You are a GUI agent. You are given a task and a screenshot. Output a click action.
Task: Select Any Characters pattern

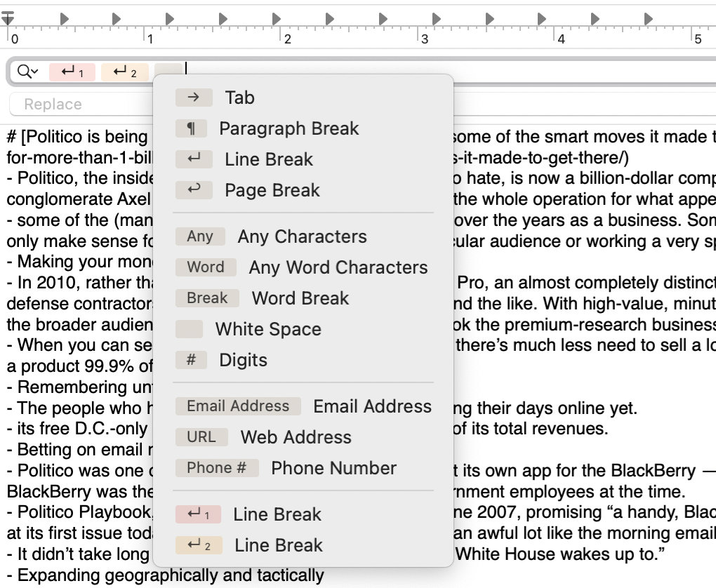pos(301,236)
